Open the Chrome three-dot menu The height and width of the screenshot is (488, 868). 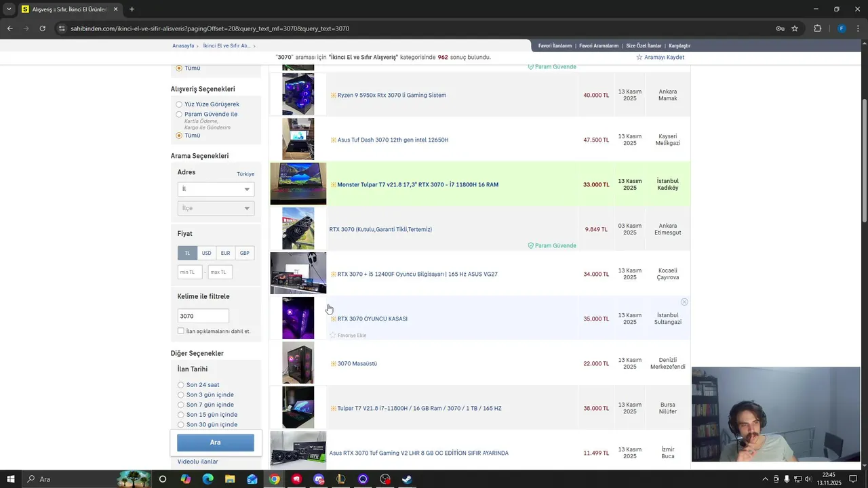point(858,28)
